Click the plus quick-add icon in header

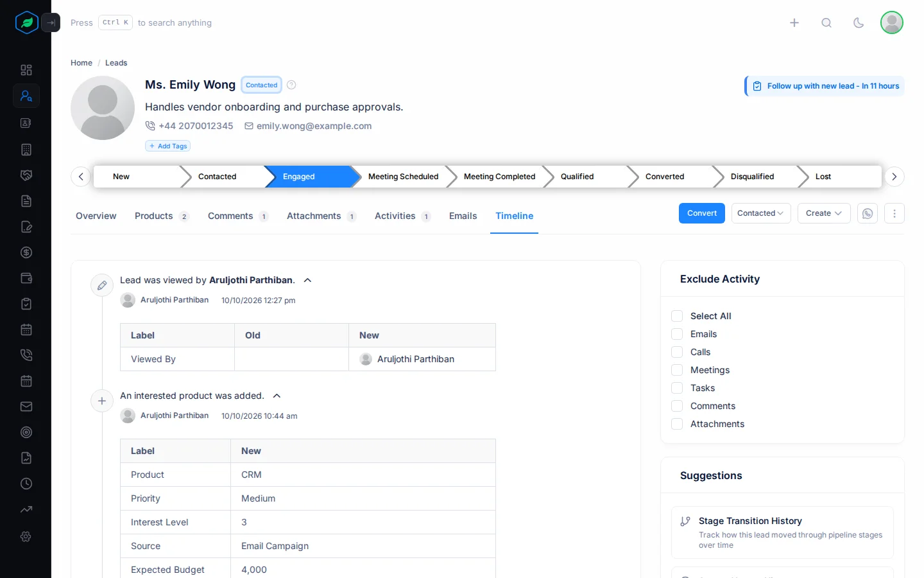click(x=794, y=22)
